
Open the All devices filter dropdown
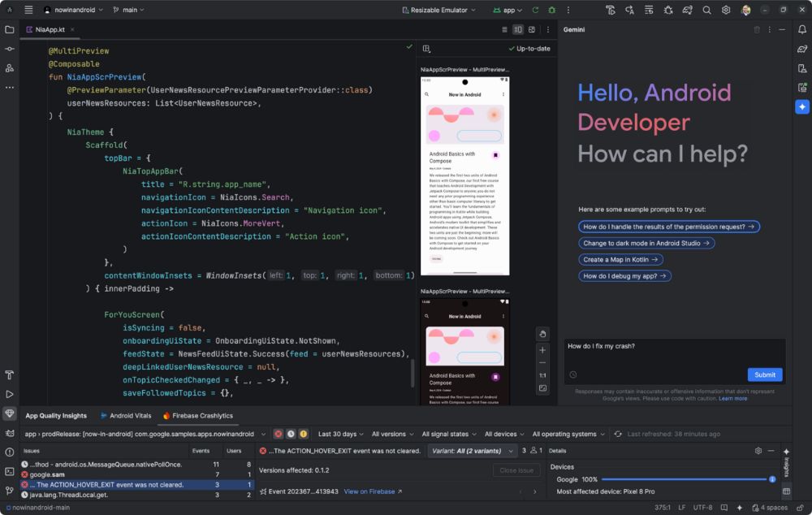click(x=504, y=434)
